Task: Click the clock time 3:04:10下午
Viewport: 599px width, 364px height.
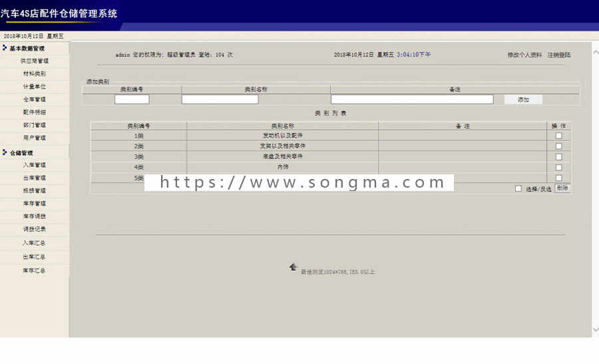Action: click(414, 55)
